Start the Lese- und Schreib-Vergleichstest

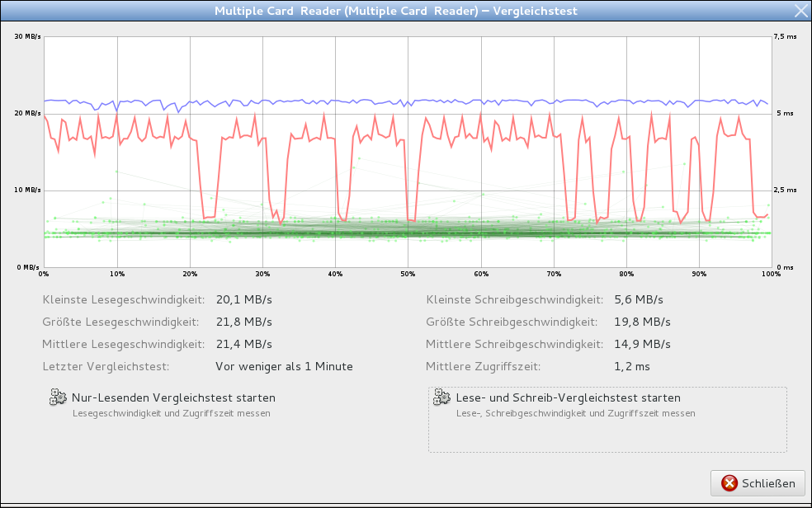point(568,397)
